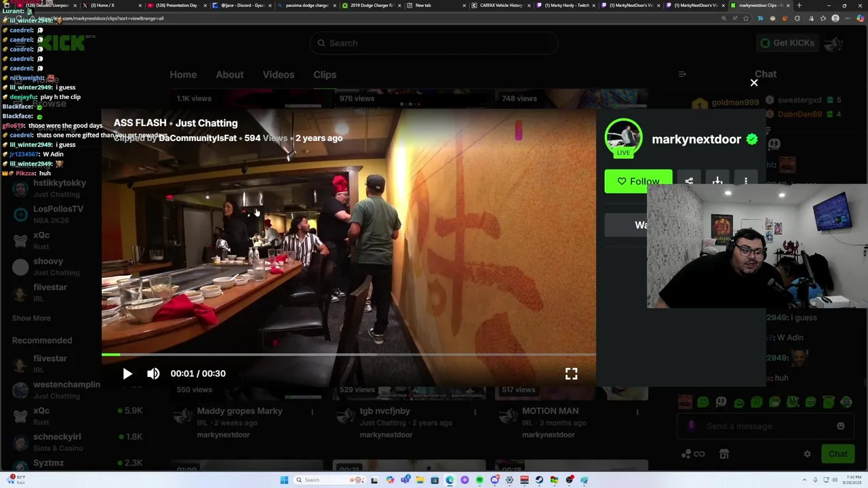The width and height of the screenshot is (868, 488).
Task: Open Microsoft Edge from the taskbar
Action: pos(450,480)
